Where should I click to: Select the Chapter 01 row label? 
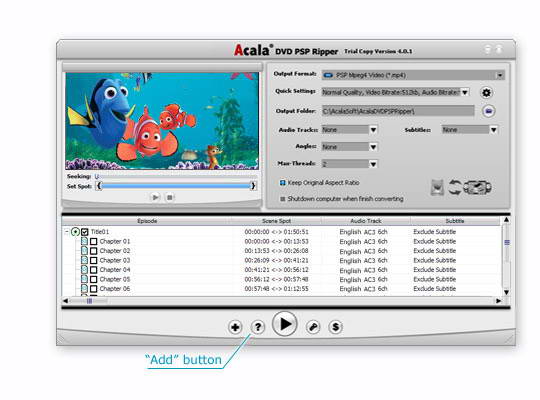point(115,242)
